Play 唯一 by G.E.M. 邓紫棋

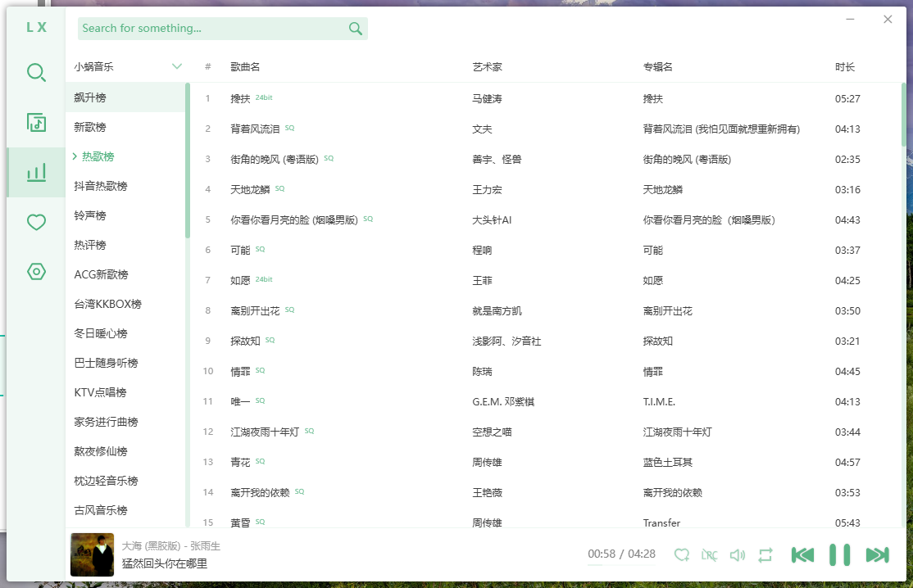point(239,401)
